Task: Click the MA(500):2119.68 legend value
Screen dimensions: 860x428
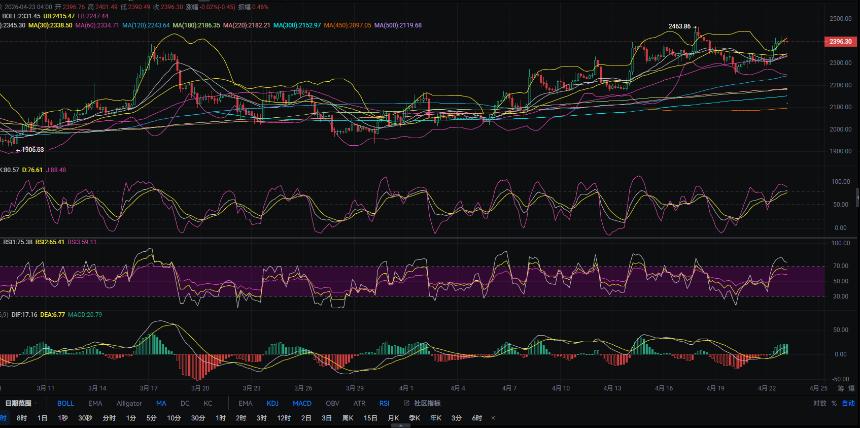Action: 398,25
